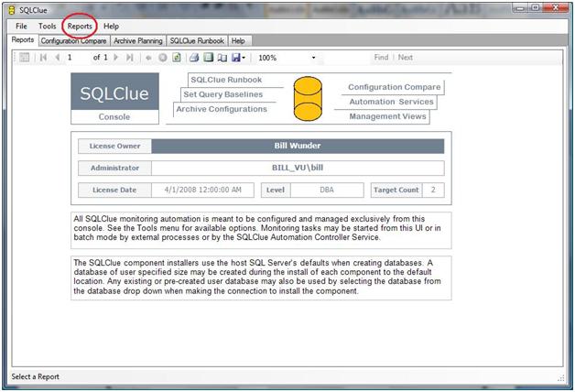The height and width of the screenshot is (392, 575).
Task: Stop report rendering
Action: (162, 58)
